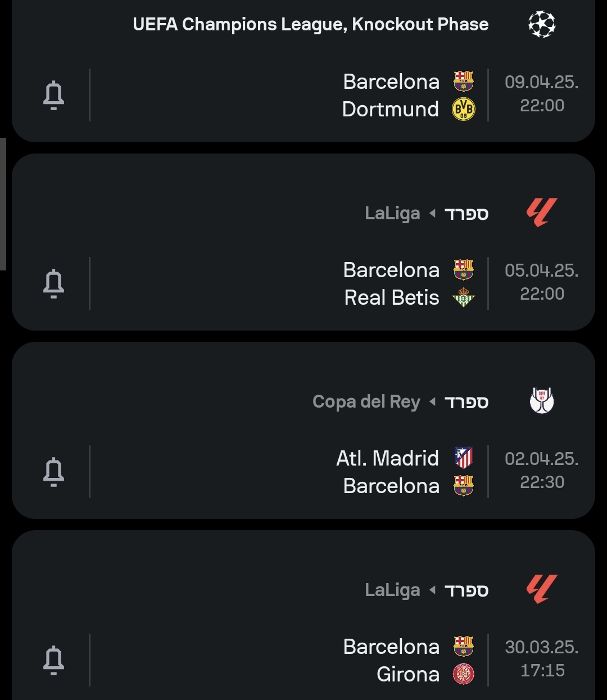Click the Real Betis crest
607x700 pixels.
464,297
